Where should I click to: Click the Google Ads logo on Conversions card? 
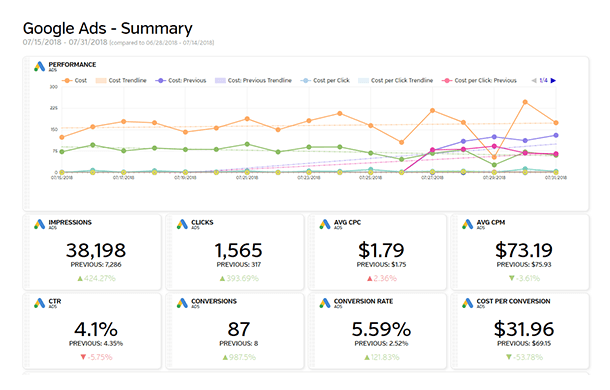coord(182,303)
